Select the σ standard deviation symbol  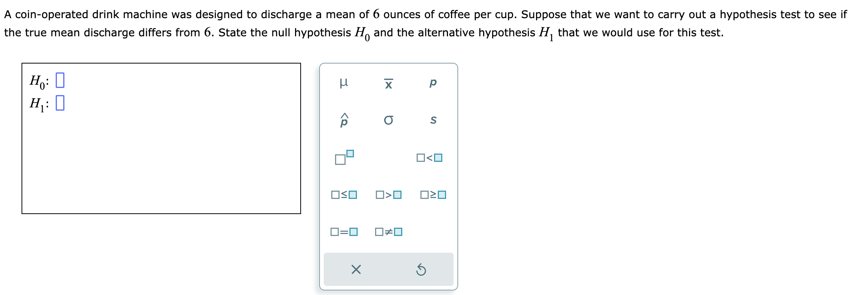389,120
